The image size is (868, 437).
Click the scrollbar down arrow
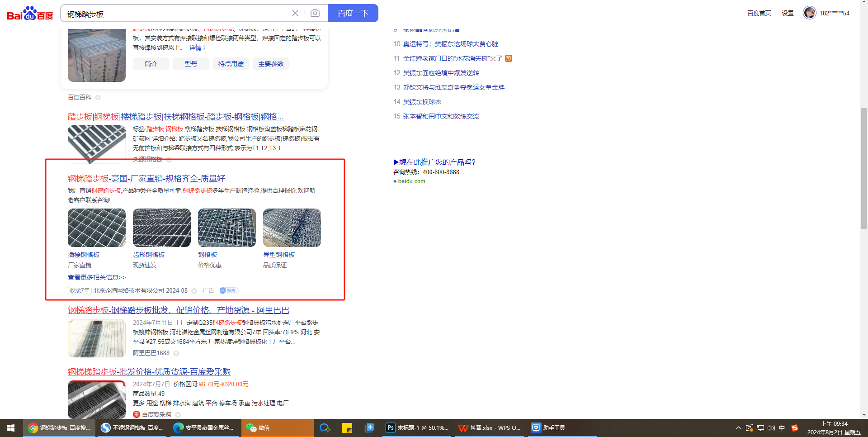(864, 415)
